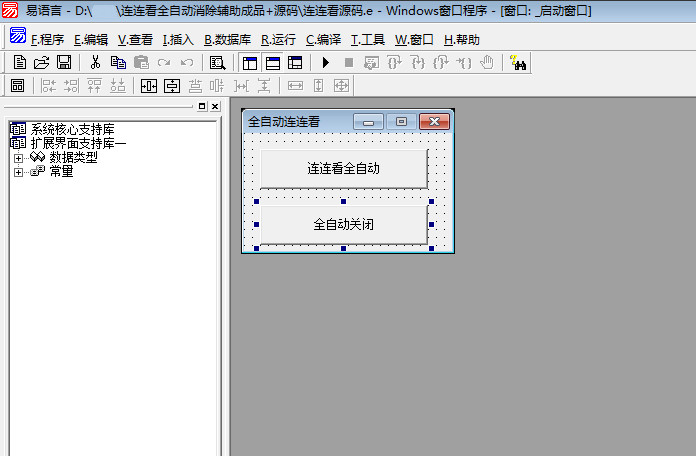This screenshot has height=456, width=696.
Task: Click the Copy icon in the toolbar
Action: pyautogui.click(x=118, y=63)
